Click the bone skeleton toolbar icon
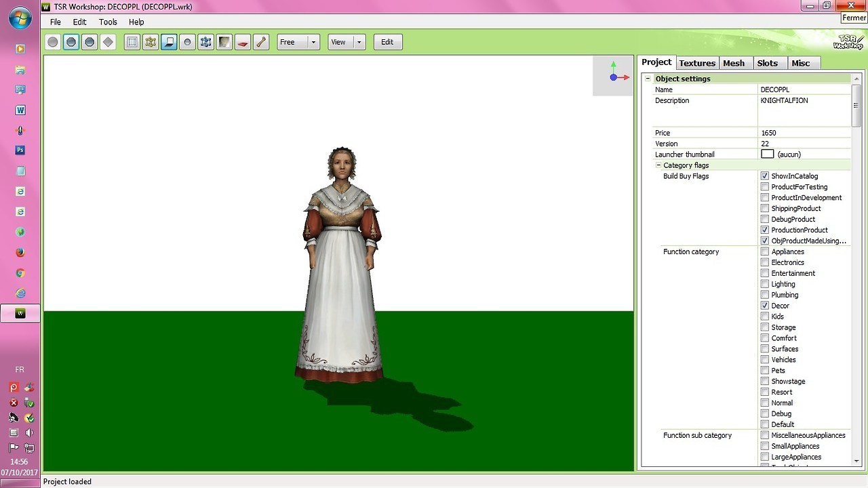The image size is (868, 488). point(261,42)
